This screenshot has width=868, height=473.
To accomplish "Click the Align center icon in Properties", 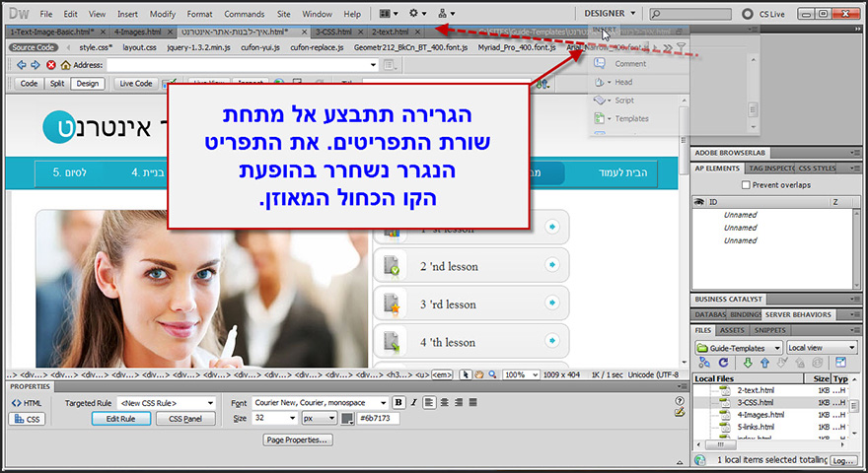I will coord(444,403).
